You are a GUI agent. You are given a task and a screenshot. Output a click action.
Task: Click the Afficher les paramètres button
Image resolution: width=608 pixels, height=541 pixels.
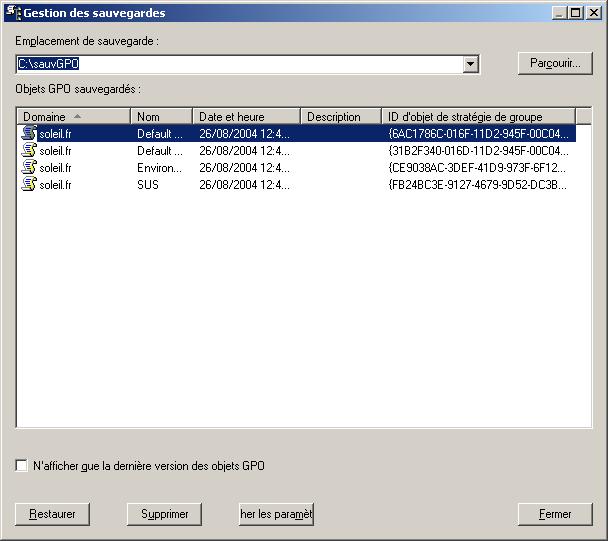click(276, 514)
